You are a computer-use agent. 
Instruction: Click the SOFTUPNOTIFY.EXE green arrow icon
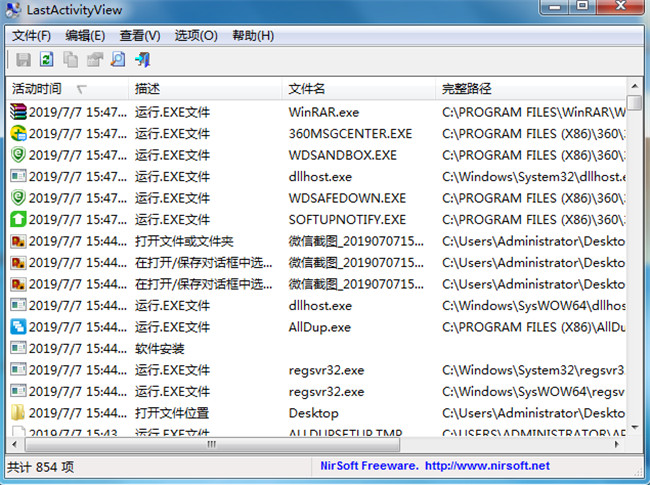tap(18, 219)
